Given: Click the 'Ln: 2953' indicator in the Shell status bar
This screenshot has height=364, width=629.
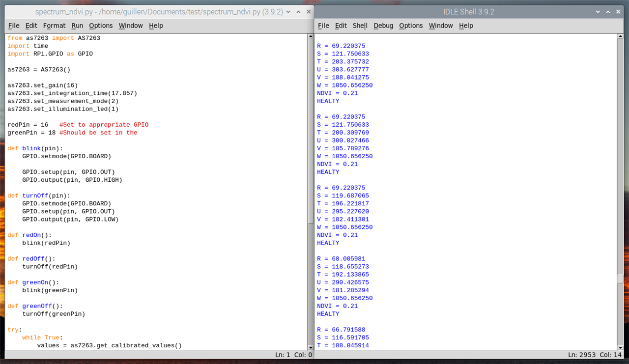Looking at the screenshot, I should click(x=581, y=355).
